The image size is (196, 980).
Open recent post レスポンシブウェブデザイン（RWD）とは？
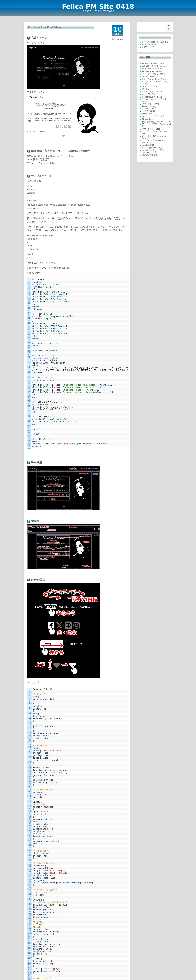click(x=155, y=151)
